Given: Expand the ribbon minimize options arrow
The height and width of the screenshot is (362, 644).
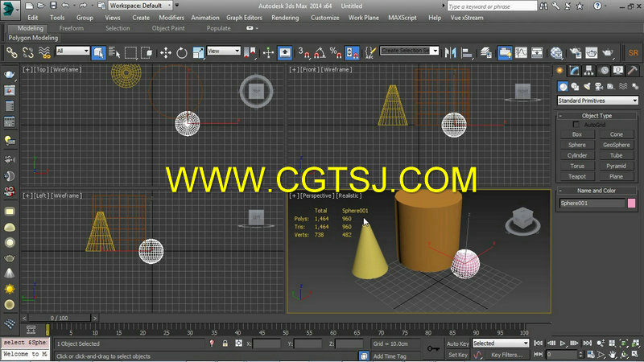Looking at the screenshot, I should click(257, 28).
